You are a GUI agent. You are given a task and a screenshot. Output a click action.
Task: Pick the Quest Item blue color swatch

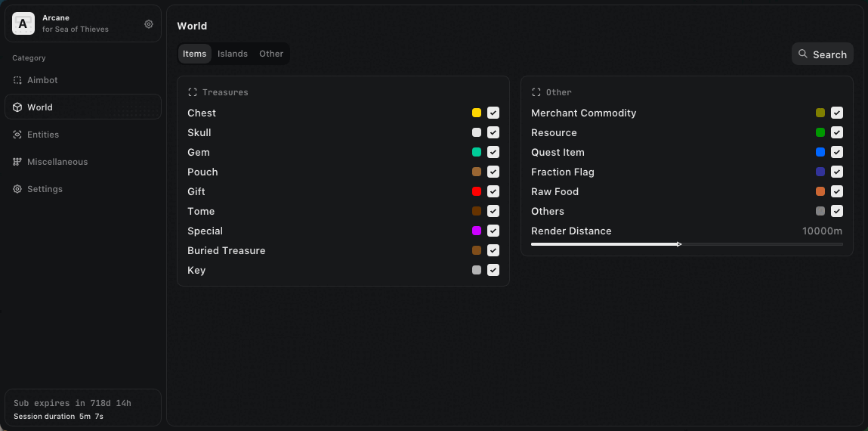click(x=820, y=152)
